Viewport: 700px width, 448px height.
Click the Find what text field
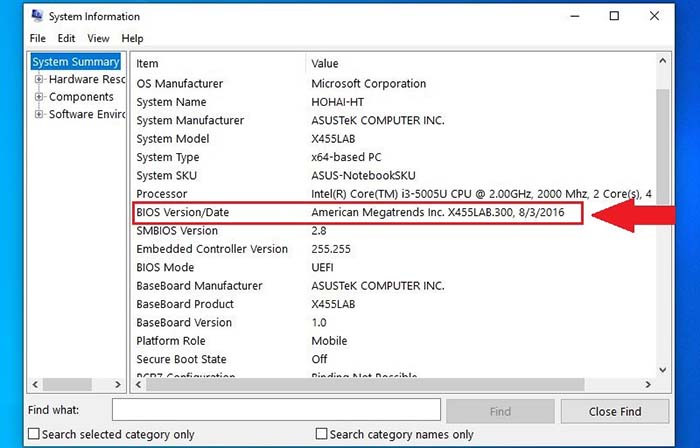[276, 410]
